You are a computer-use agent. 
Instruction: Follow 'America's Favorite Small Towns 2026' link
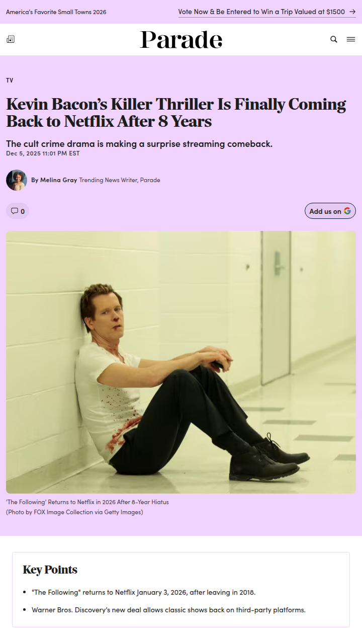point(56,12)
